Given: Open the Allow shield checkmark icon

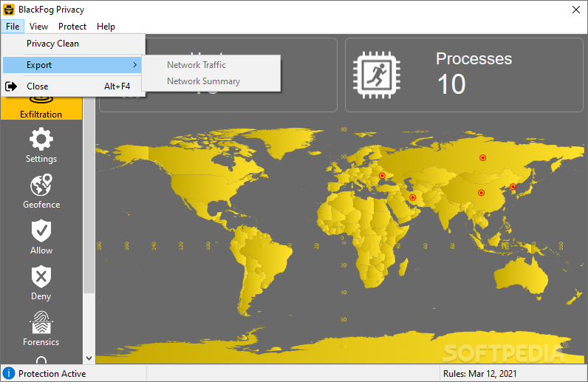Looking at the screenshot, I should click(41, 231).
